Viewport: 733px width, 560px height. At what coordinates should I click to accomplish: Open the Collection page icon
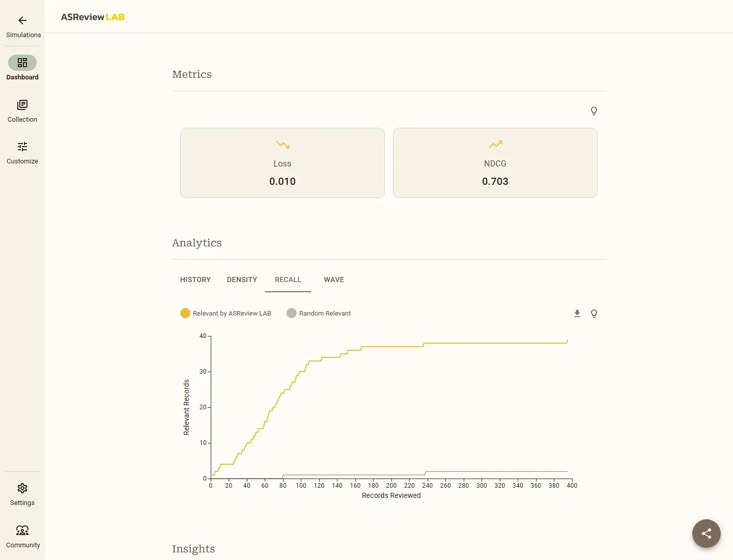pos(22,105)
